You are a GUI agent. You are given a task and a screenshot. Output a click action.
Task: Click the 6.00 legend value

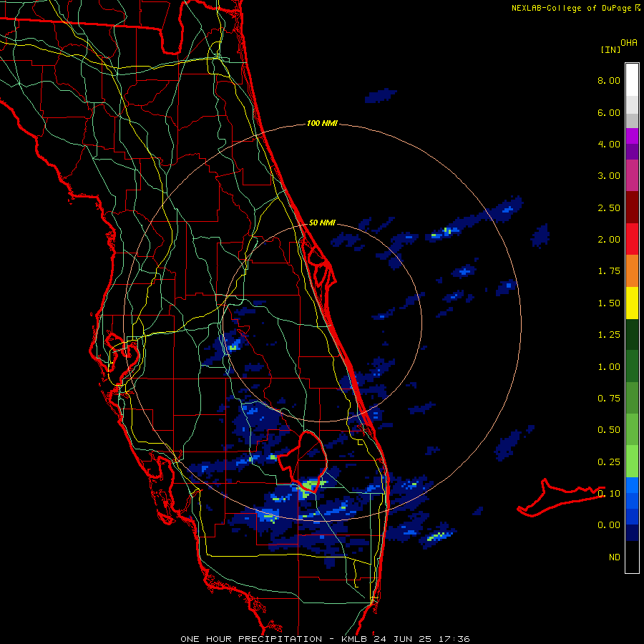point(609,112)
